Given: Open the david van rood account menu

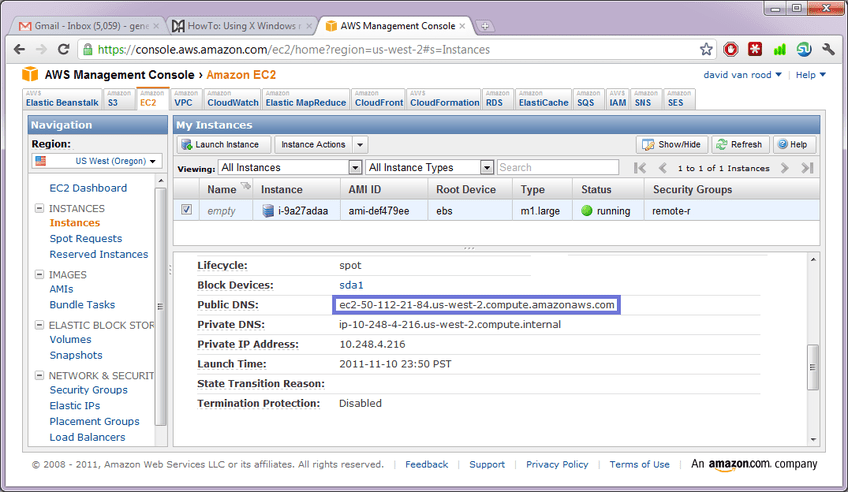Looking at the screenshot, I should click(x=742, y=75).
